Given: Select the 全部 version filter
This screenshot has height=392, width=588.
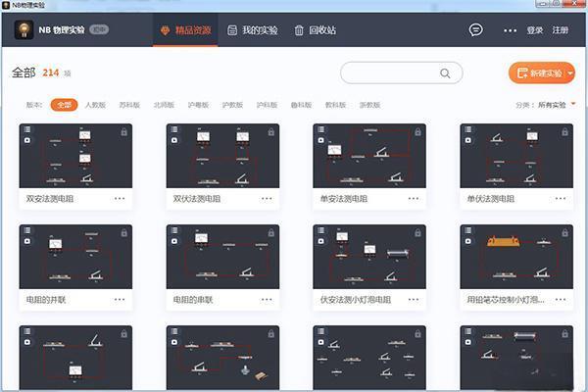Looking at the screenshot, I should [65, 104].
